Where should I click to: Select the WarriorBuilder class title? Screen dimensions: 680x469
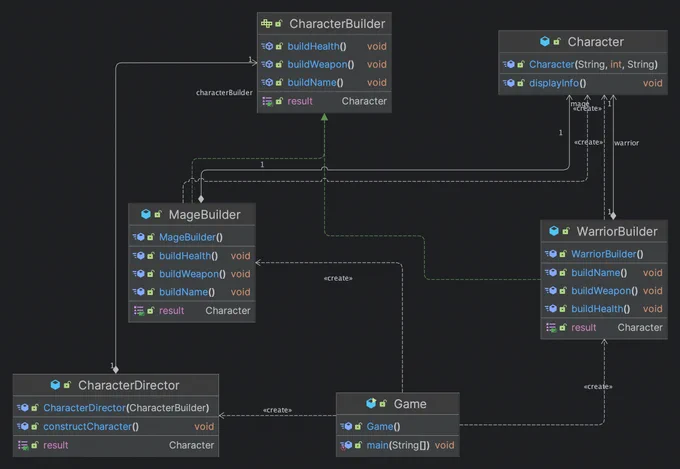pyautogui.click(x=617, y=231)
